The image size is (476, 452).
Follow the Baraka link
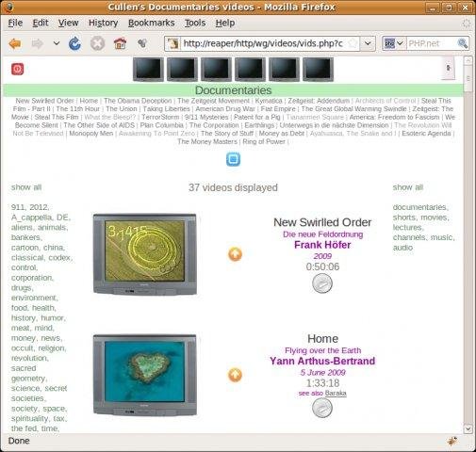tap(336, 394)
